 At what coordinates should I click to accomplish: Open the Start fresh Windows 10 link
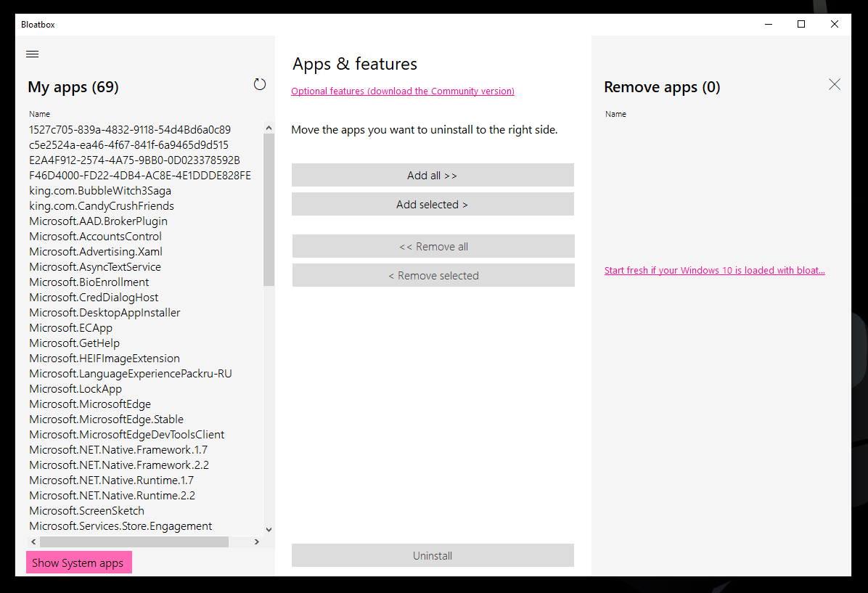(715, 270)
